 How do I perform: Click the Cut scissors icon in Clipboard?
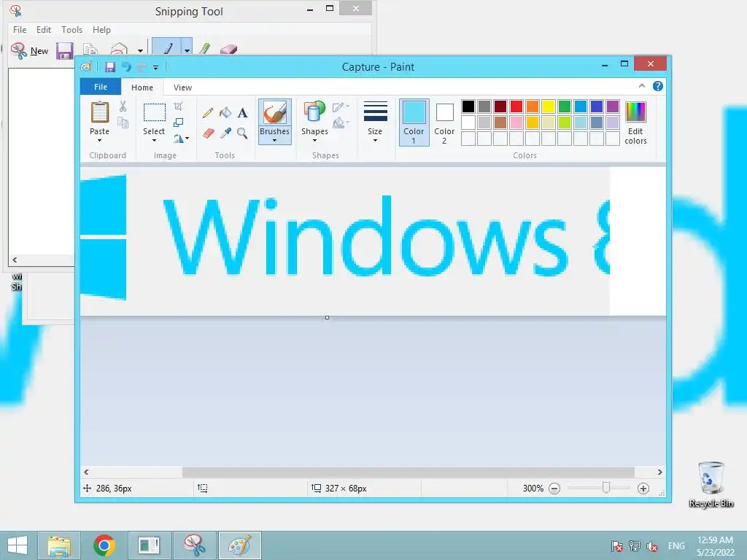[123, 106]
